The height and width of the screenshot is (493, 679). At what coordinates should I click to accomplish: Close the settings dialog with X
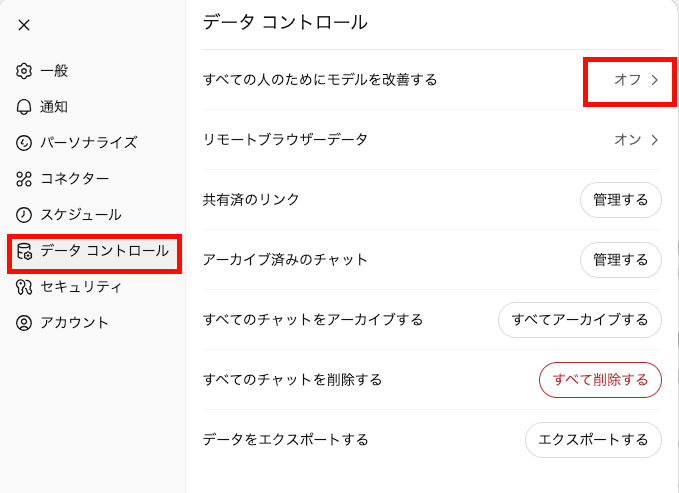point(24,25)
